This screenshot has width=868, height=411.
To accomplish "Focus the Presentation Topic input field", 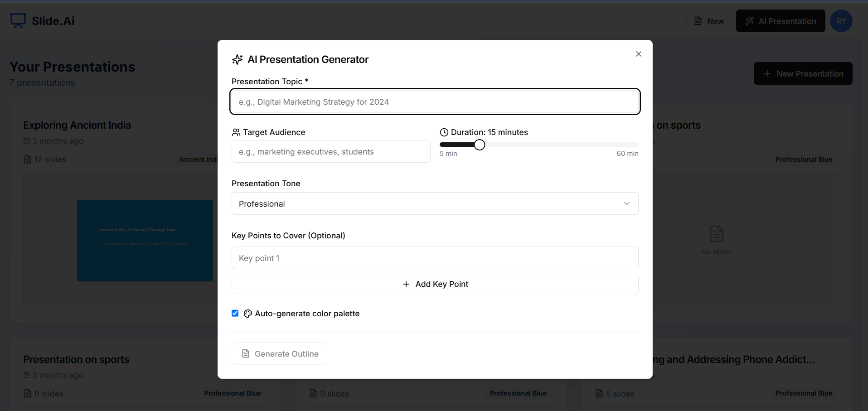I will [x=435, y=102].
